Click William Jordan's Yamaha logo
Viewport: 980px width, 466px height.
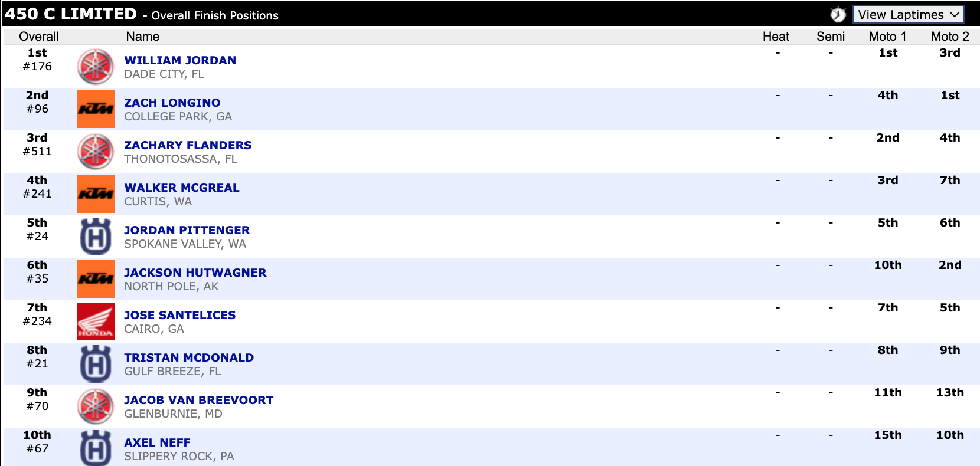tap(95, 67)
